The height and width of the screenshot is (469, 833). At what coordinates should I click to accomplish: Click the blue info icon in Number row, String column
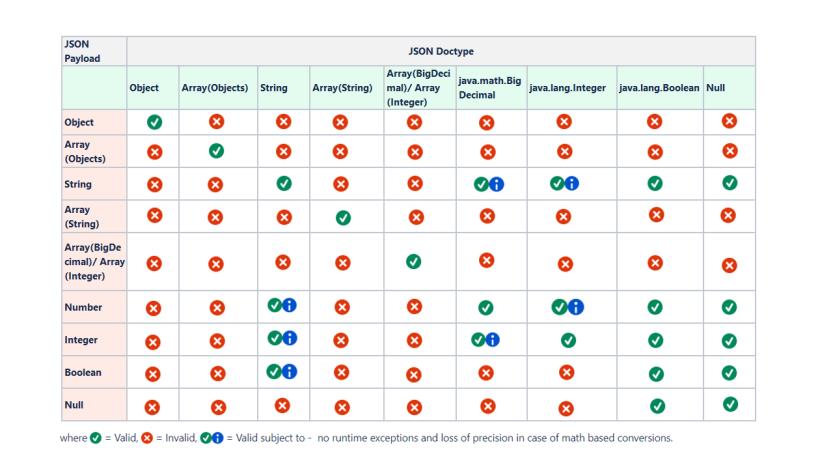290,306
